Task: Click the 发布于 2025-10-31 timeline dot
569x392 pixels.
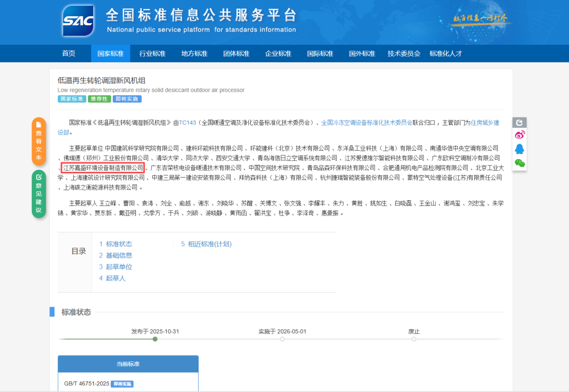Action: 155,339
